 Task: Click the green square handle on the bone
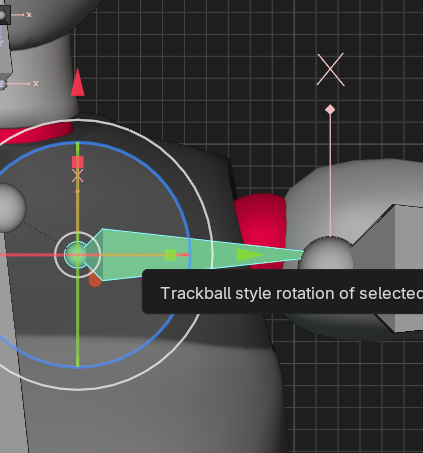pos(170,255)
